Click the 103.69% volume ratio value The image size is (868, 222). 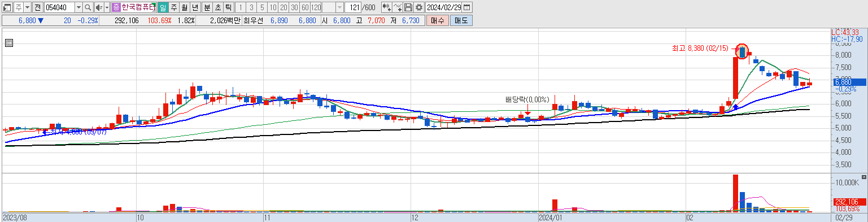coord(159,20)
